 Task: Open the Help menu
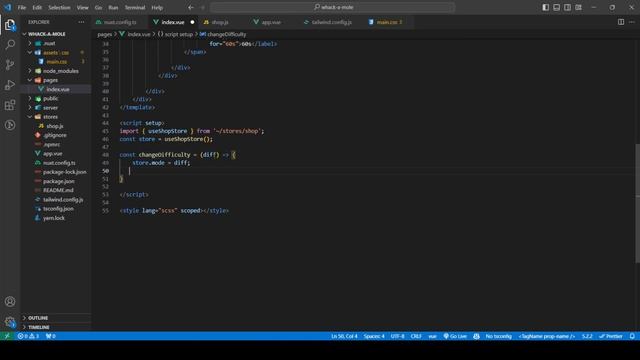(x=157, y=7)
